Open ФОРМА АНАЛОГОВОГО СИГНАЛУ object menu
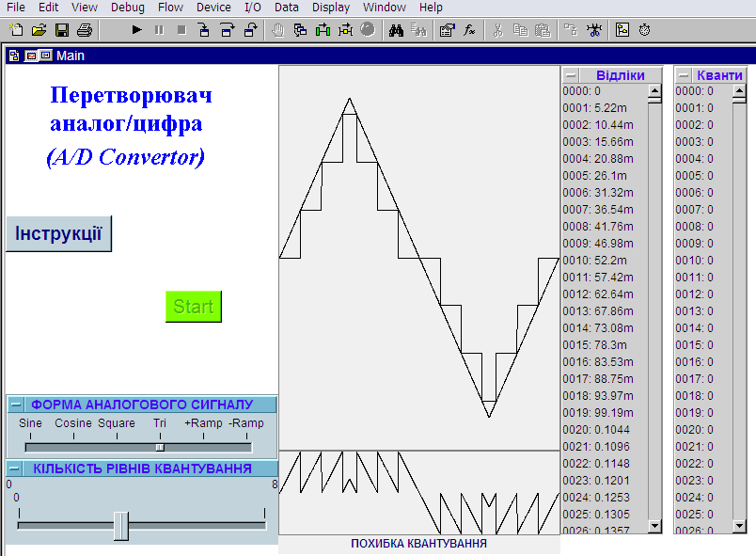Screen dimensions: 756x556 click(x=16, y=405)
